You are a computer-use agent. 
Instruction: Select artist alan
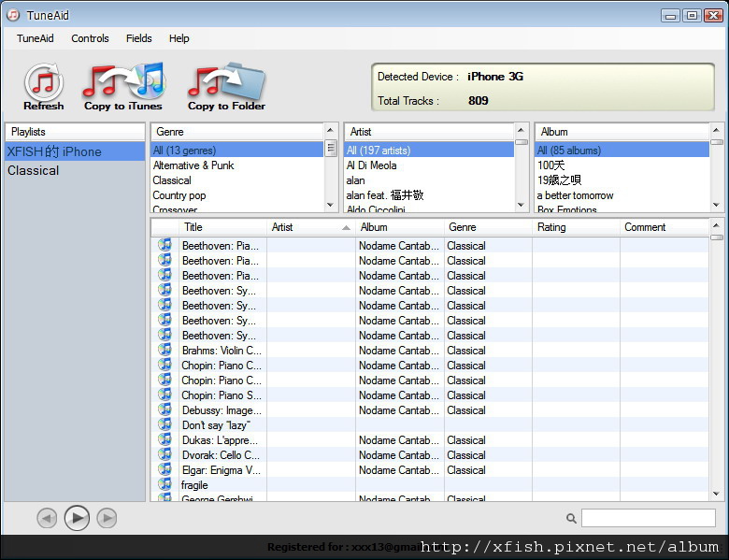click(429, 180)
